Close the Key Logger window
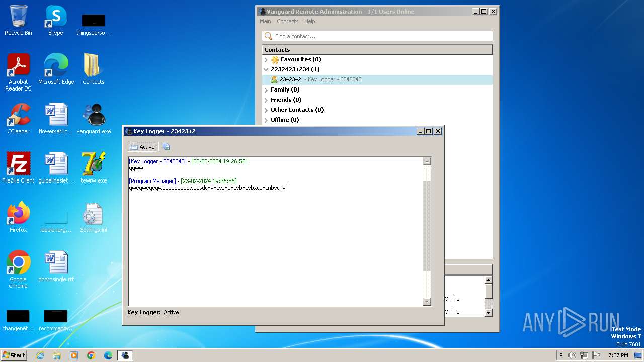The image size is (644, 362). tap(438, 131)
